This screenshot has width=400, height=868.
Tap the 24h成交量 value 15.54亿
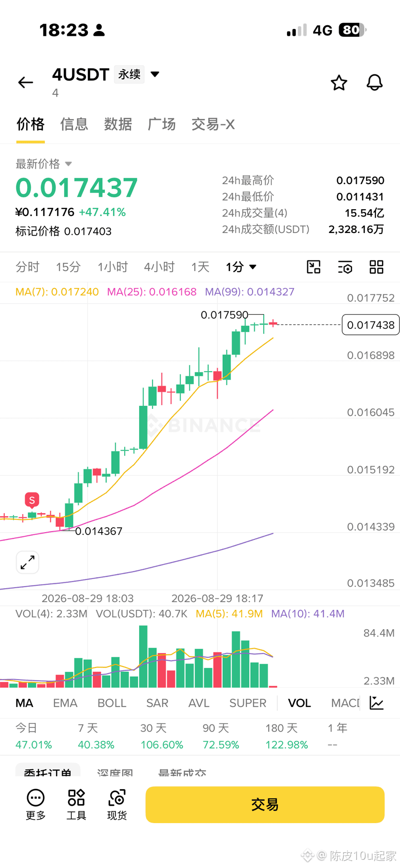point(364,213)
